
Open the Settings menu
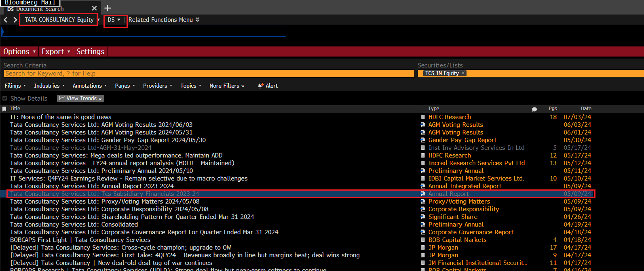click(x=90, y=52)
